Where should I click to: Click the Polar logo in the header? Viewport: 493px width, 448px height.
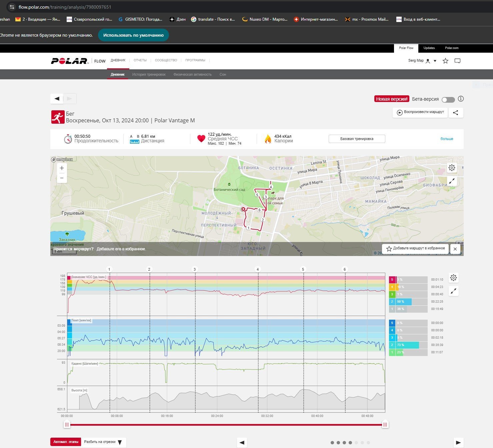click(x=70, y=61)
